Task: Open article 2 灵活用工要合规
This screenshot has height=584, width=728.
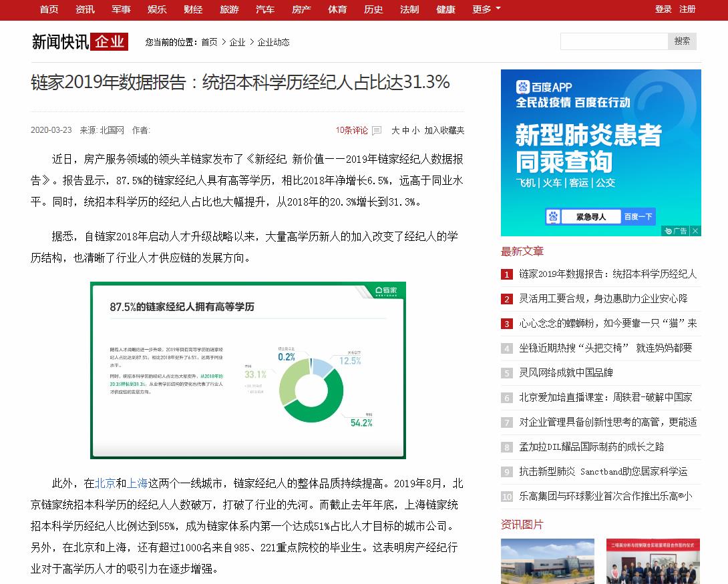Action: (603, 299)
